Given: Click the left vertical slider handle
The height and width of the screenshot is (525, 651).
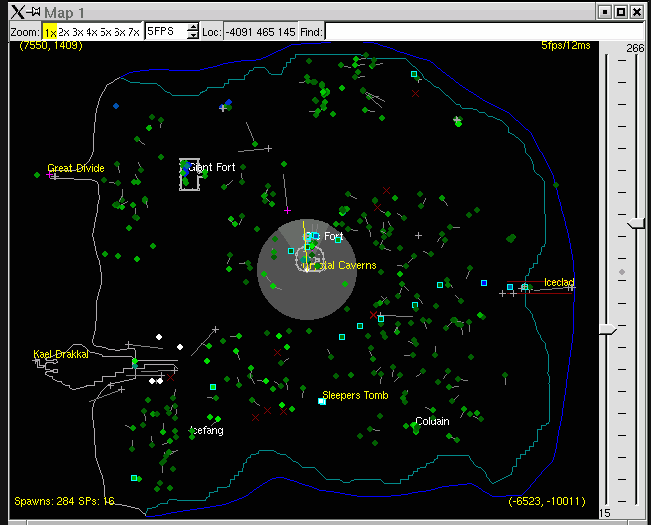Looking at the screenshot, I should click(608, 330).
